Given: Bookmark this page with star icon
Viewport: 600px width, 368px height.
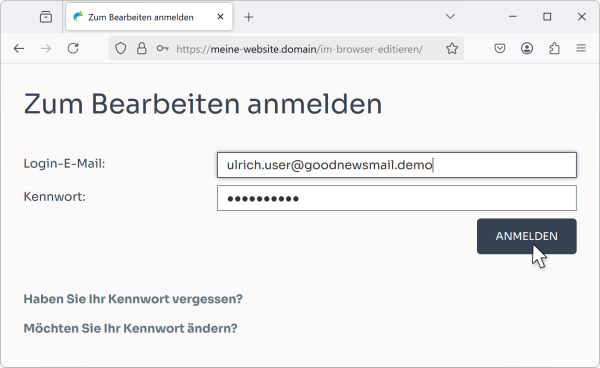Looking at the screenshot, I should click(452, 49).
